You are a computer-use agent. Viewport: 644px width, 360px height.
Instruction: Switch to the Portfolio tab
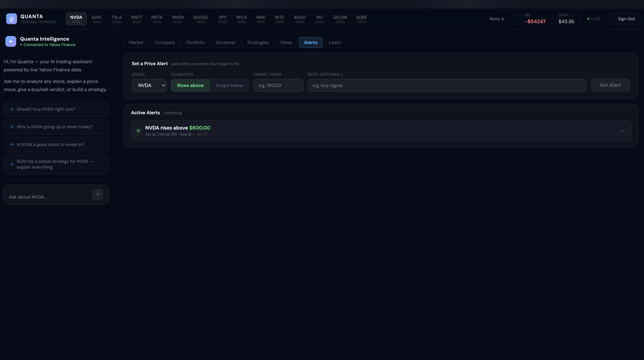tap(195, 43)
